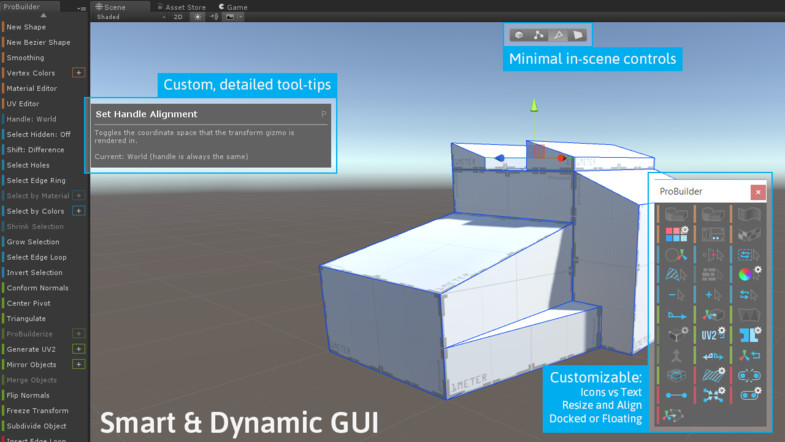The width and height of the screenshot is (785, 442).
Task: Click the New Shape button
Action: click(x=26, y=27)
